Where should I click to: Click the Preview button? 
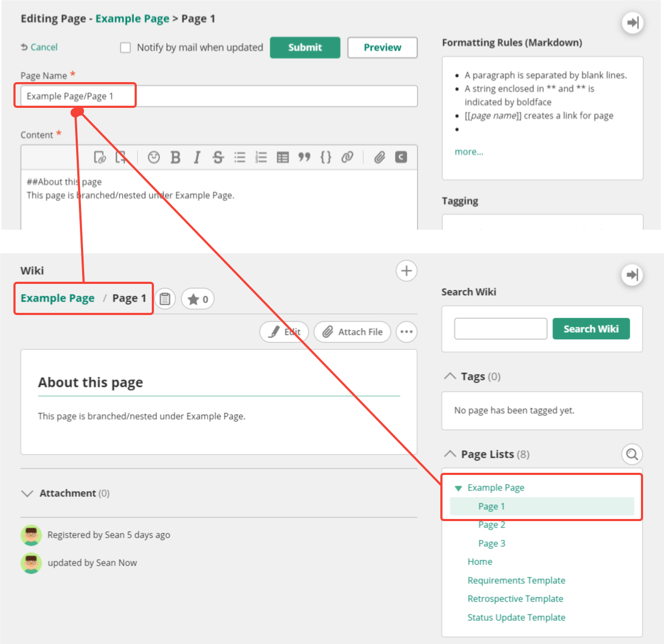(x=382, y=47)
